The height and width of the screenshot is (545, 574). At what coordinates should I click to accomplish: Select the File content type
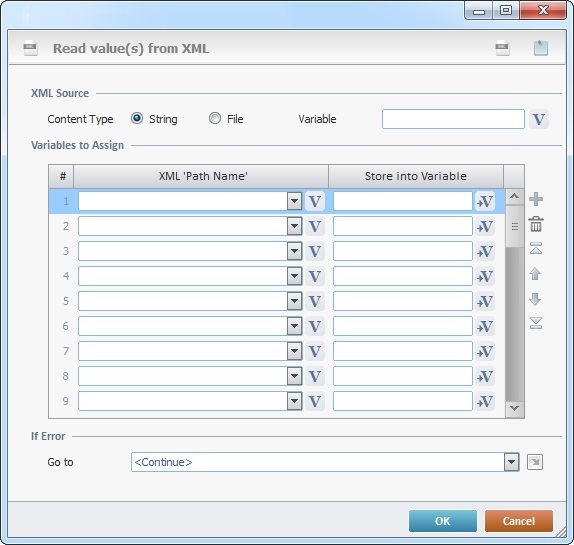(x=215, y=119)
